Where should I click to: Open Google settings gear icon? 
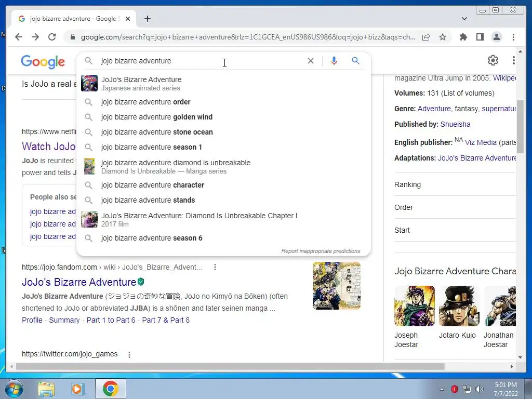tap(493, 60)
